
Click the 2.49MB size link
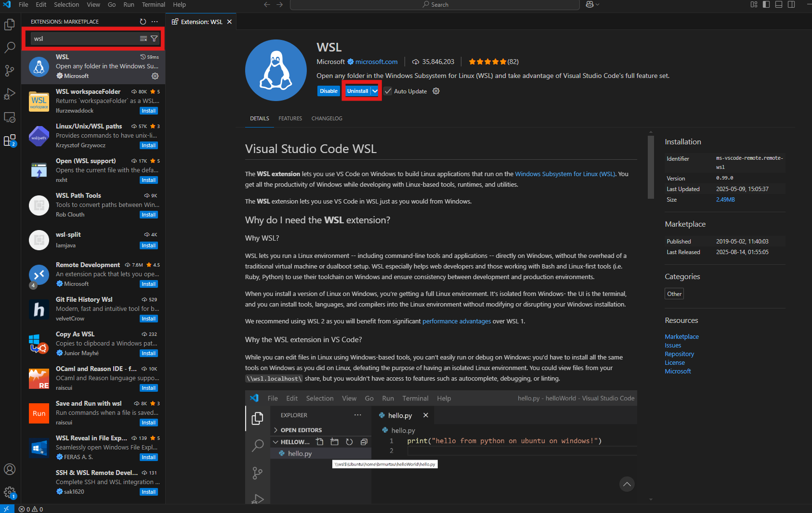click(725, 200)
